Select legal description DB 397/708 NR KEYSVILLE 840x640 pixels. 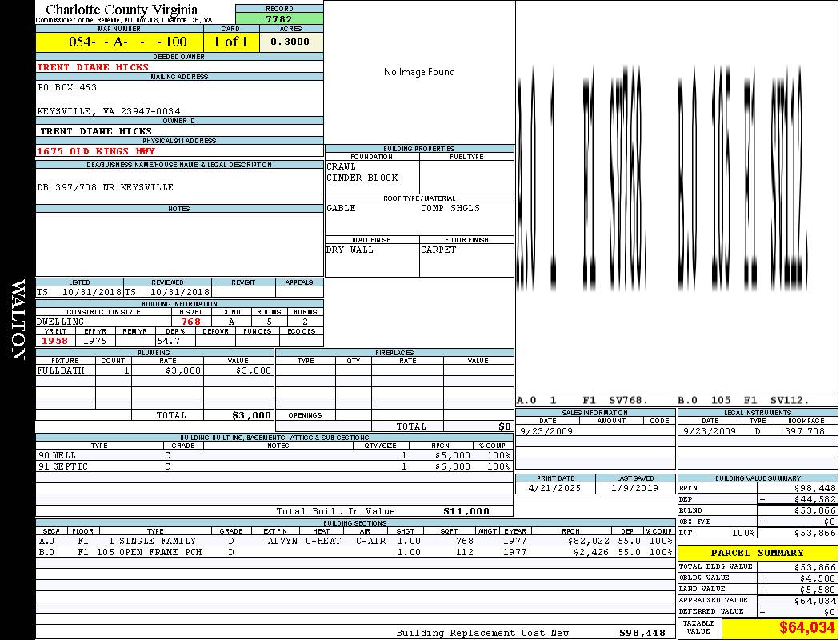click(105, 187)
